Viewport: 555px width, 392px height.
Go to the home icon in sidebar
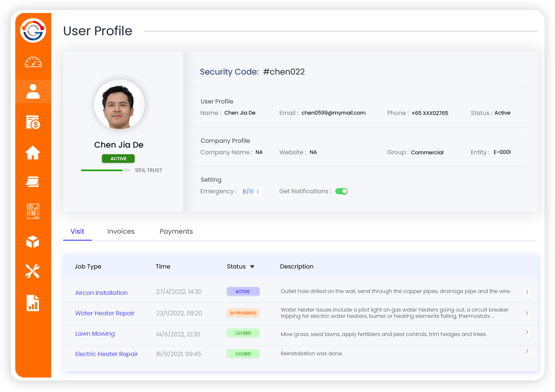tap(33, 152)
